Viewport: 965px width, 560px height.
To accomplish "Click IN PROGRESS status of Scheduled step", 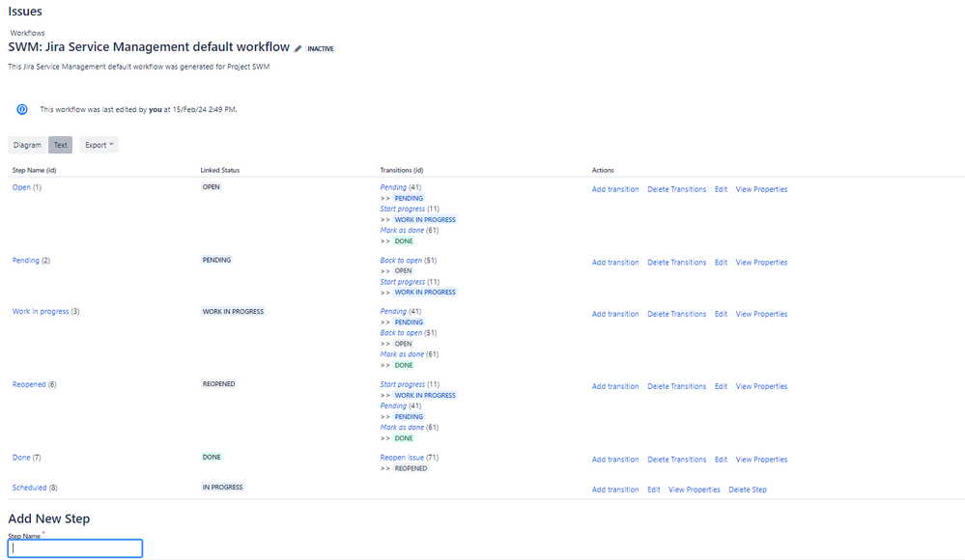I will click(x=223, y=488).
